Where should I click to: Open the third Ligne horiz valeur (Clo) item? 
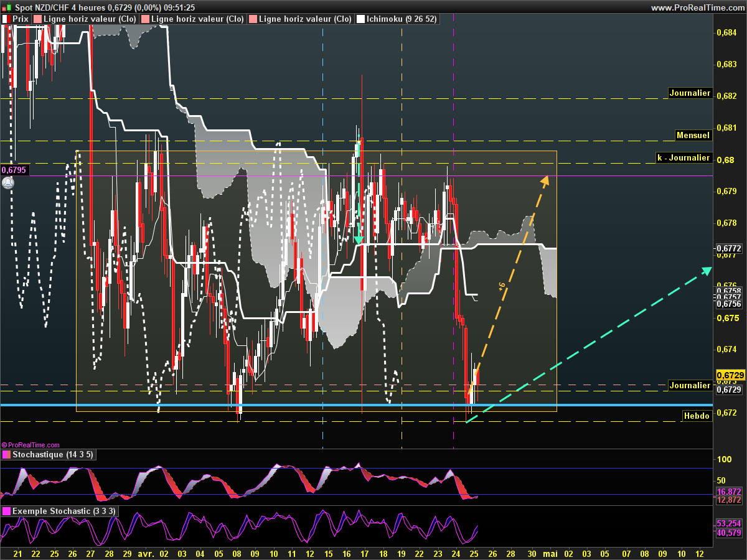point(305,19)
